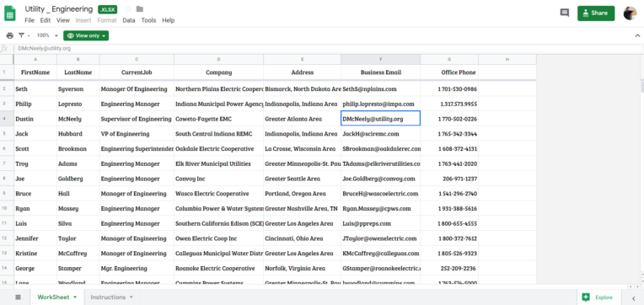Click the .XLSX file format badge
The width and height of the screenshot is (644, 305).
(x=107, y=9)
